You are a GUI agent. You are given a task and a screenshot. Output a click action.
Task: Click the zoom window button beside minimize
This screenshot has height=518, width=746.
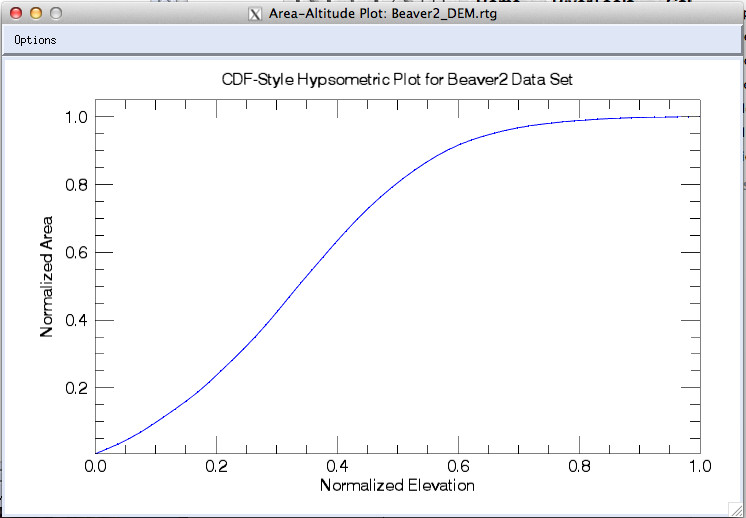[55, 14]
